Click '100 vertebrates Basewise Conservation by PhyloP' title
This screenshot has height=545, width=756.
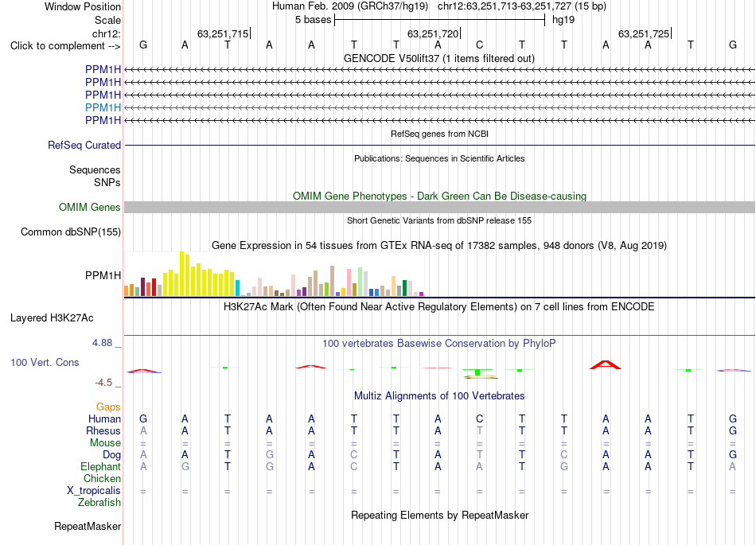[439, 344]
